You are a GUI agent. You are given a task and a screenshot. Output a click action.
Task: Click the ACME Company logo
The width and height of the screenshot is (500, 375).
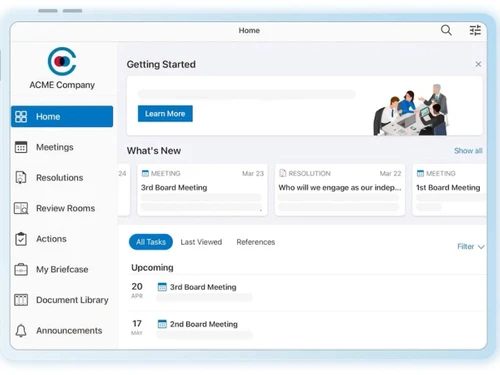[x=62, y=61]
